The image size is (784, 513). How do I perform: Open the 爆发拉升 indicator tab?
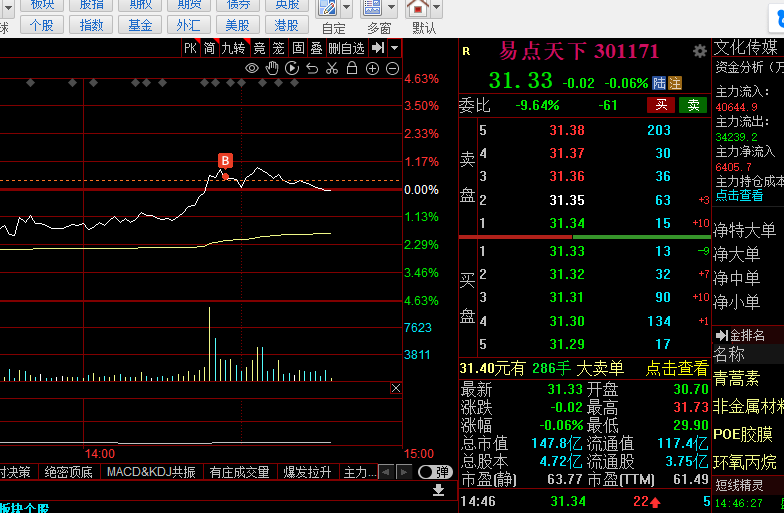(x=307, y=472)
